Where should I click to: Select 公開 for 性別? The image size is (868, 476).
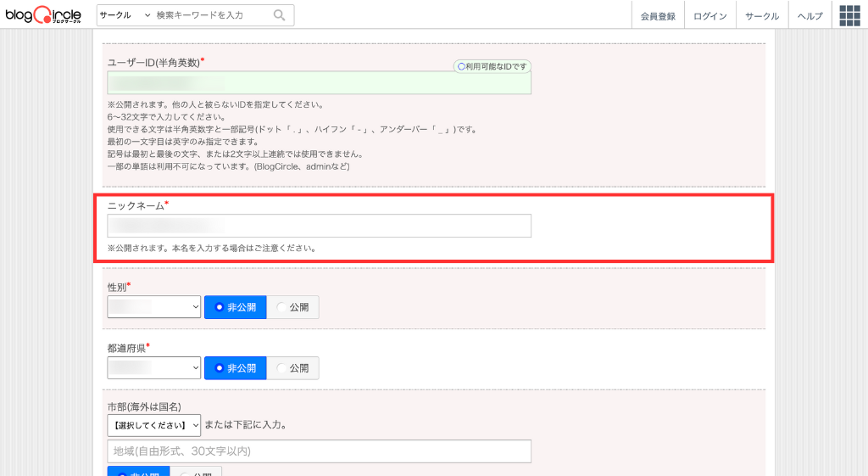292,307
